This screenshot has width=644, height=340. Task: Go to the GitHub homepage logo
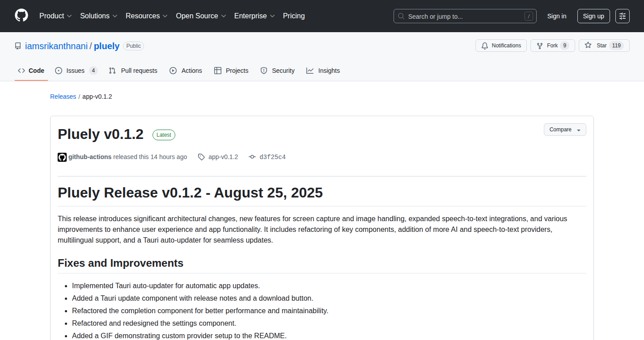[21, 16]
